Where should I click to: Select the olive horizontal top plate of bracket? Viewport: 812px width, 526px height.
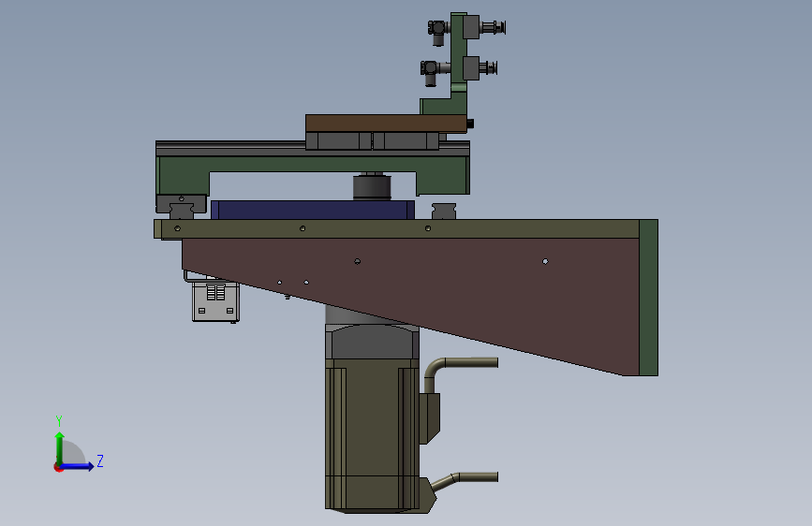pyautogui.click(x=399, y=228)
